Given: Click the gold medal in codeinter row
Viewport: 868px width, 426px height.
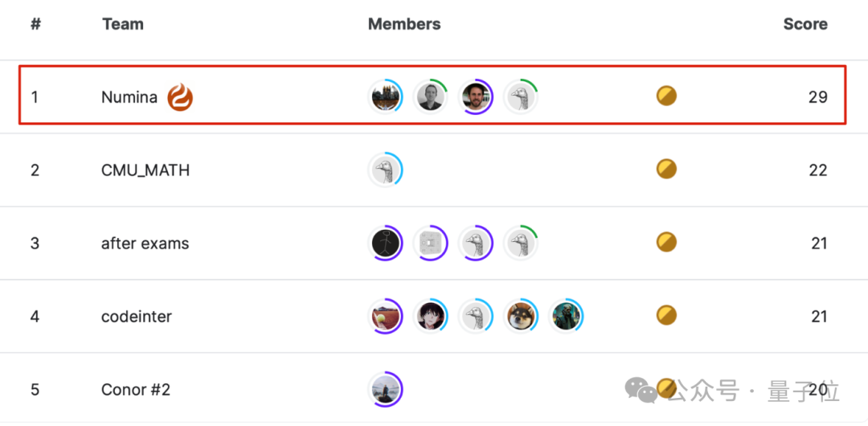Looking at the screenshot, I should (666, 315).
